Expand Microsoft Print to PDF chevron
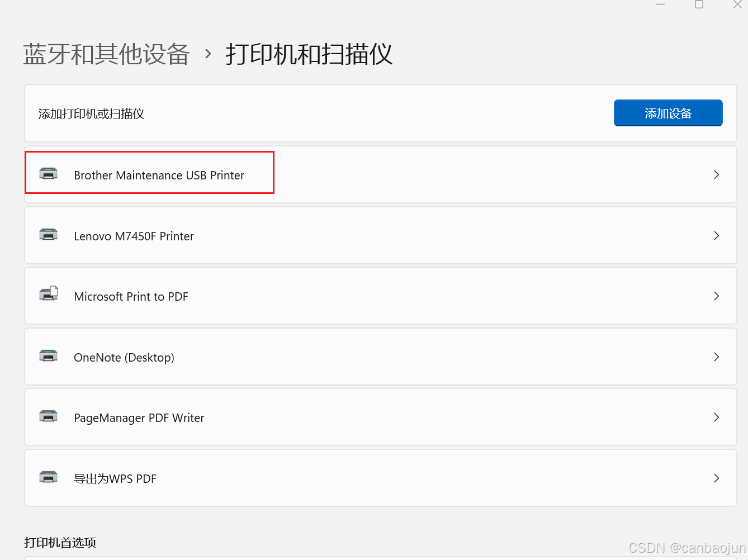The width and height of the screenshot is (748, 560). click(716, 296)
